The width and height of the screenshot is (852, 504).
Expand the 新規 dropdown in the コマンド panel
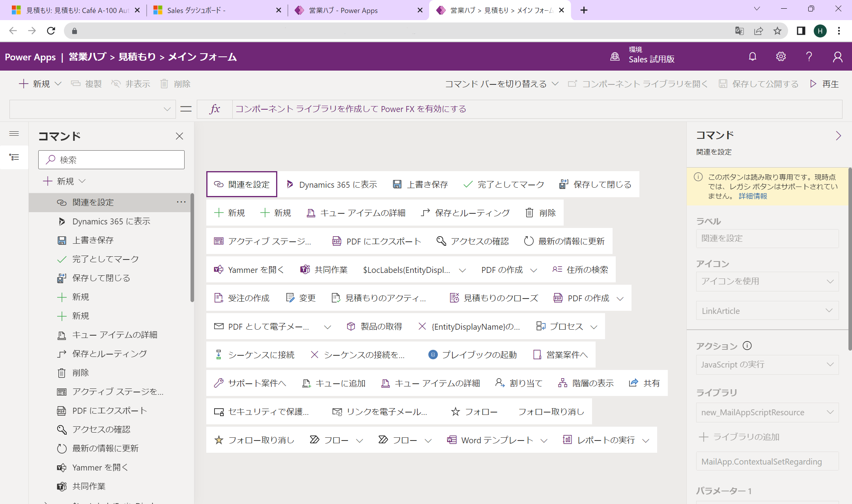(x=82, y=181)
